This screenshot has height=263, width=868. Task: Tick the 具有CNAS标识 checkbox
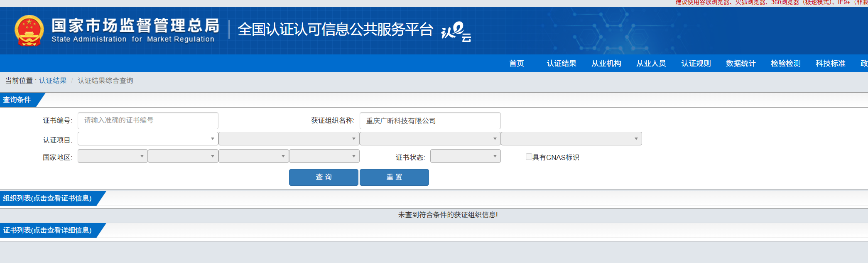tap(529, 157)
